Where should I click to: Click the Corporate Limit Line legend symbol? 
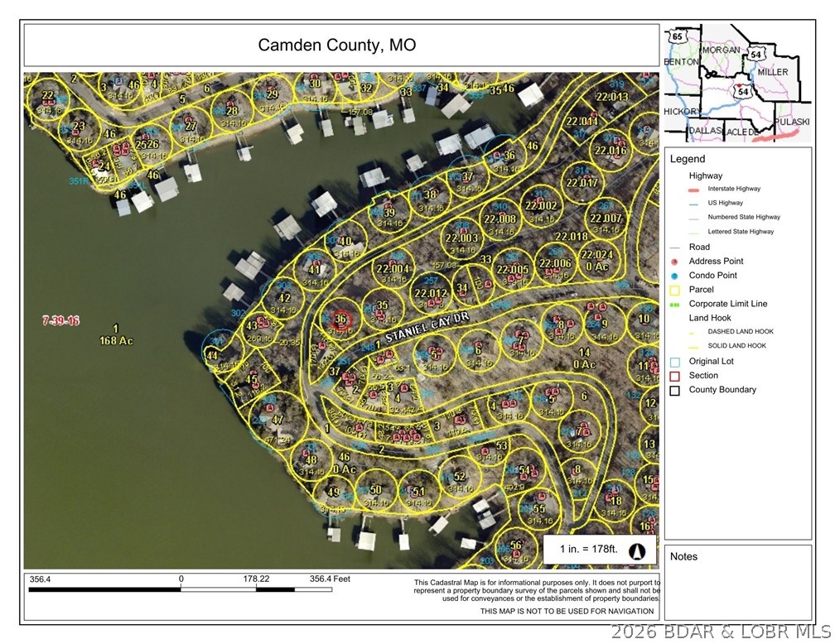coord(675,305)
